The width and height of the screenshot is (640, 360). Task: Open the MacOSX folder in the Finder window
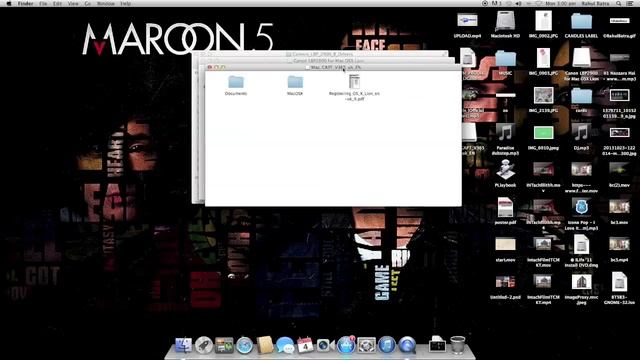pyautogui.click(x=295, y=82)
